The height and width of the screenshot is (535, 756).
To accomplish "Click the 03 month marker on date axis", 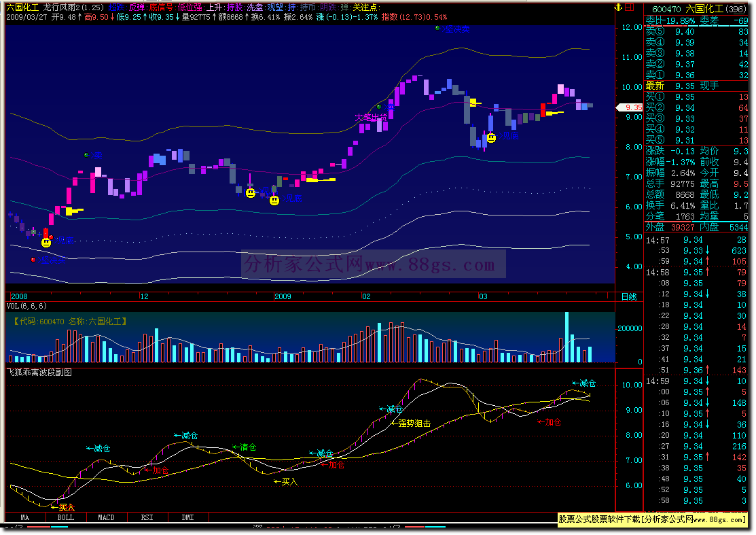I will (x=483, y=296).
